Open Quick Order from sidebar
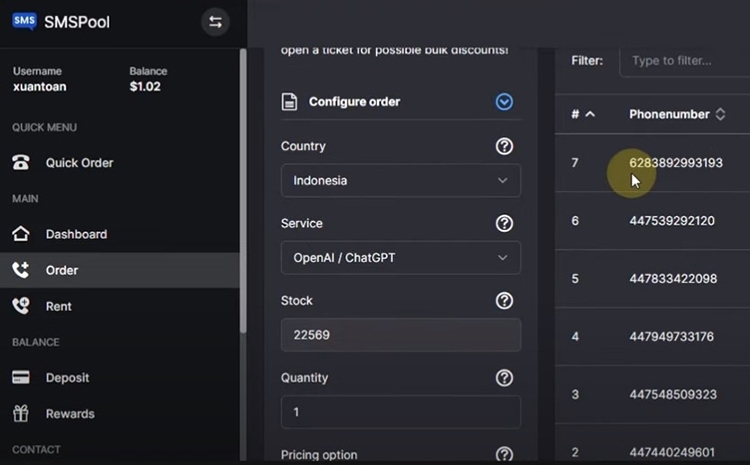This screenshot has height=465, width=750. point(79,163)
